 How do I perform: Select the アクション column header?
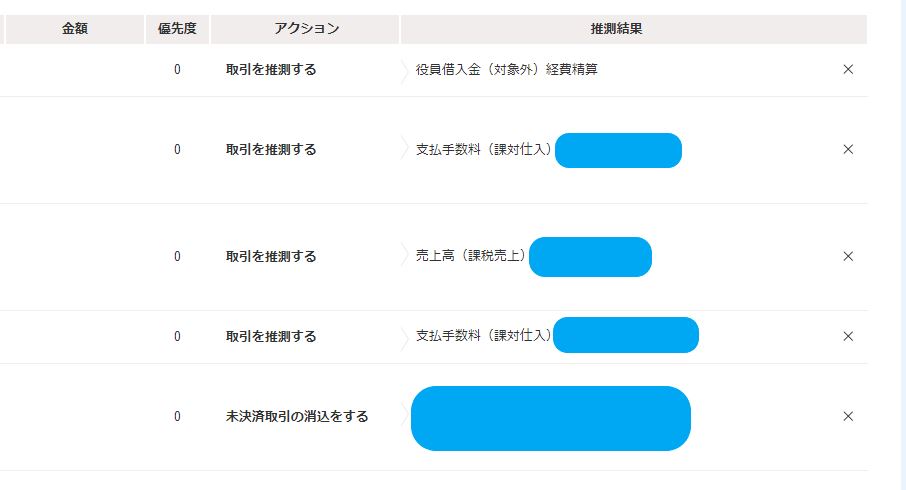click(x=306, y=29)
